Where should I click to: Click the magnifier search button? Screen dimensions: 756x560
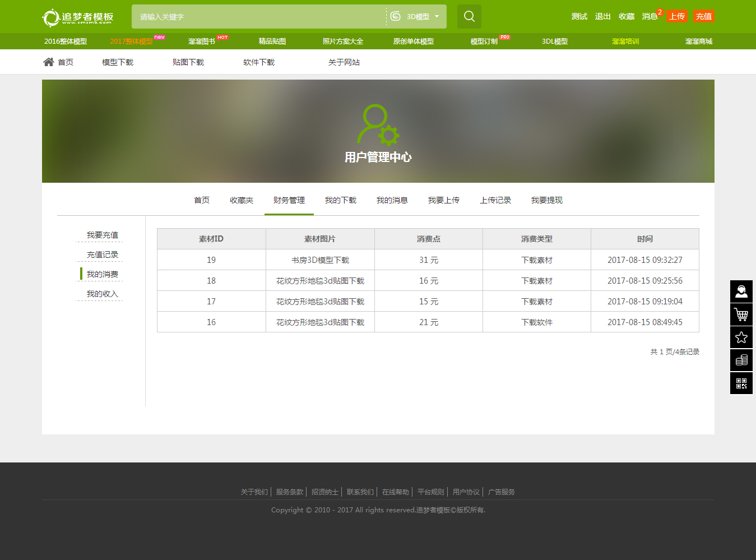(x=469, y=16)
